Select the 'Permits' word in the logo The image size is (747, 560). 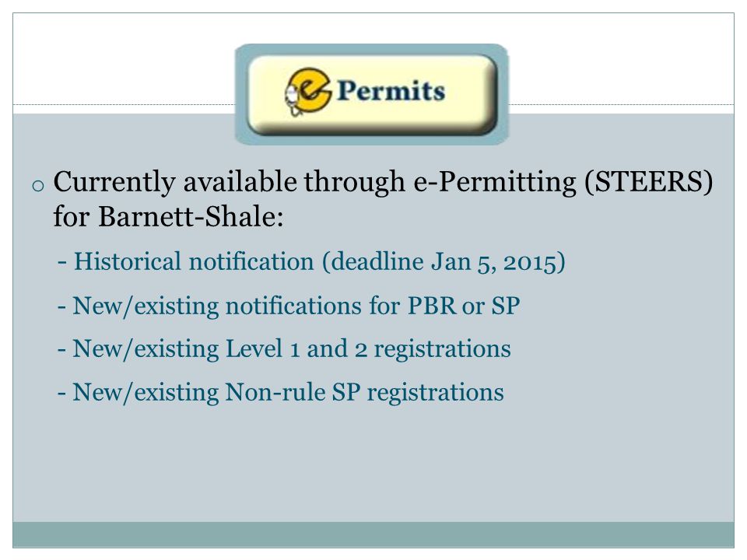(x=391, y=91)
